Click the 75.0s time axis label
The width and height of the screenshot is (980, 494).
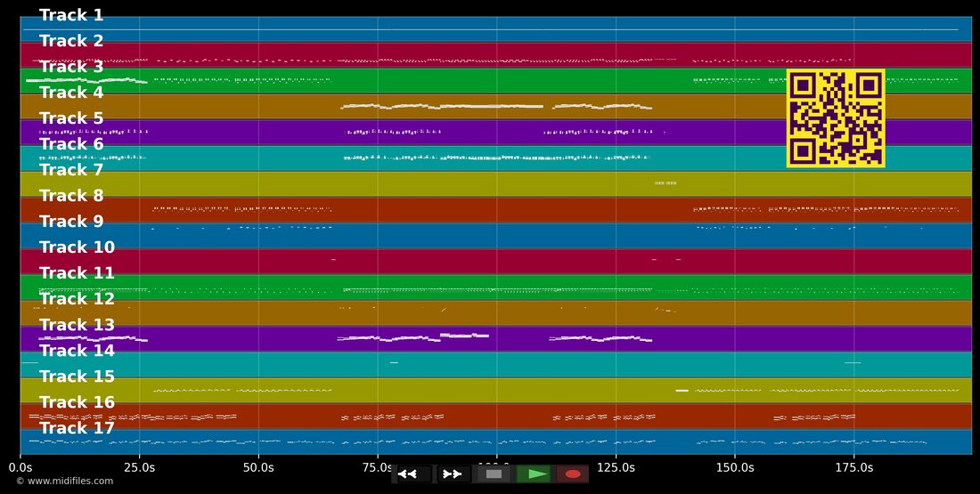click(x=378, y=468)
